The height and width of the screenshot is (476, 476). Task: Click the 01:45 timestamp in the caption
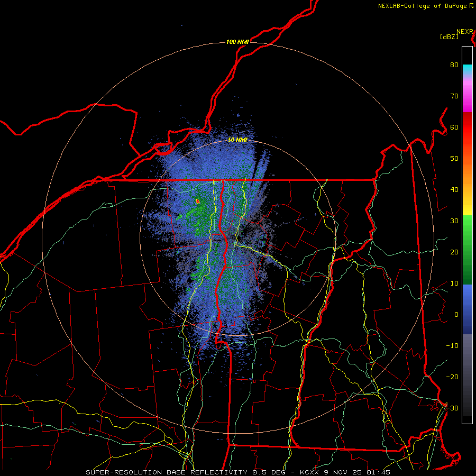378,472
